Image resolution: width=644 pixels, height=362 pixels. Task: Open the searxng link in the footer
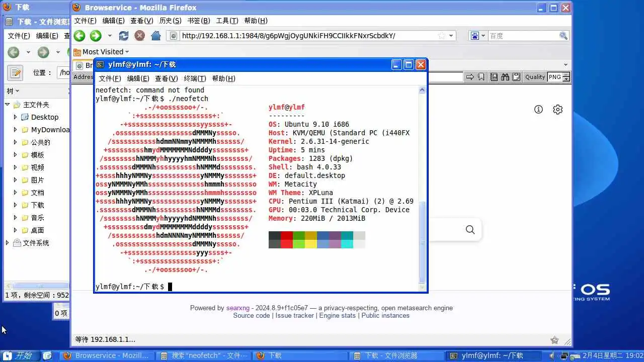(x=238, y=308)
